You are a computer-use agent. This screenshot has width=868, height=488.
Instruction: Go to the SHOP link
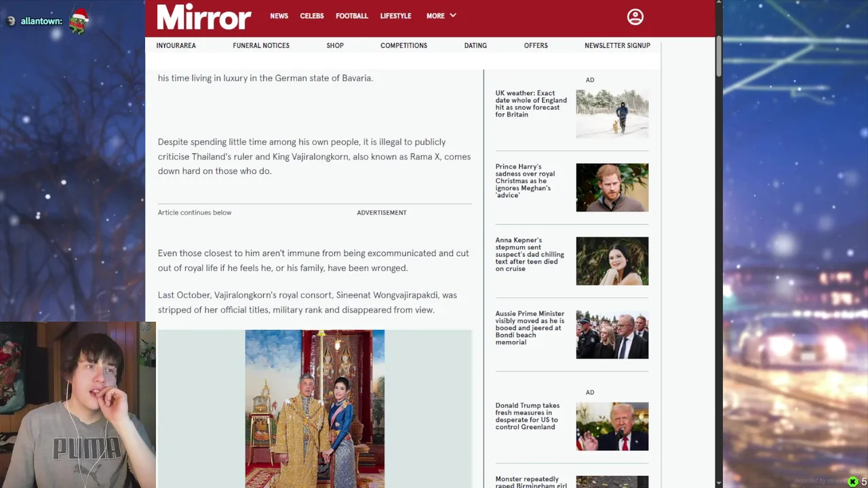[x=335, y=45]
